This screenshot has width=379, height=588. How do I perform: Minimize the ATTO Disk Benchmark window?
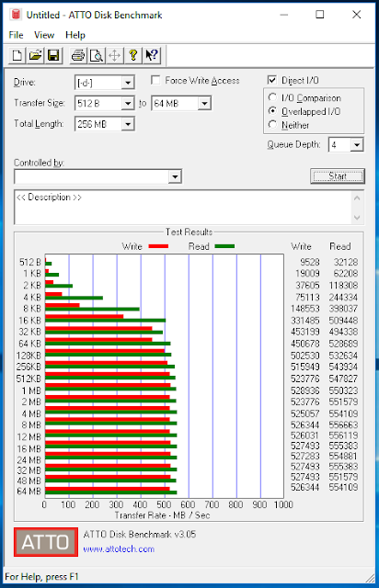[284, 15]
